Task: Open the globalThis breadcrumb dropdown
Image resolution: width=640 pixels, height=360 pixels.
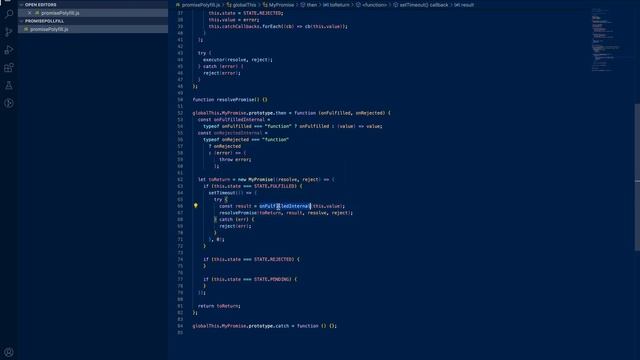Action: [244, 5]
